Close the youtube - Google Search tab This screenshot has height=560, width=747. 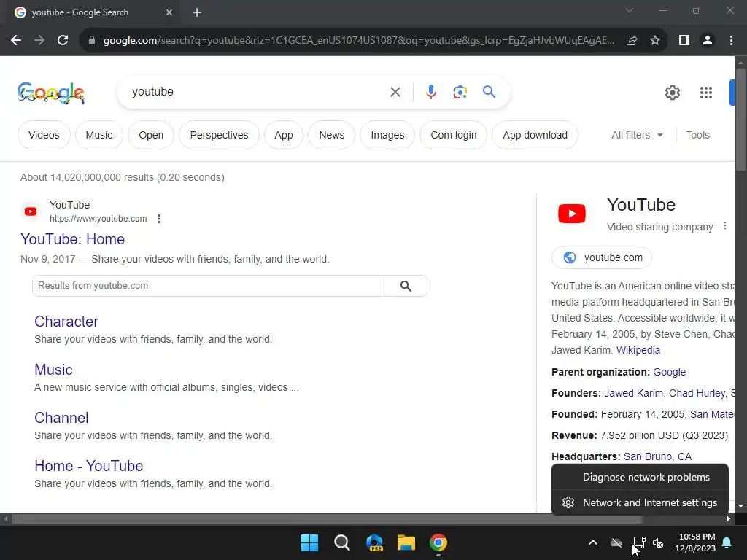click(x=169, y=12)
